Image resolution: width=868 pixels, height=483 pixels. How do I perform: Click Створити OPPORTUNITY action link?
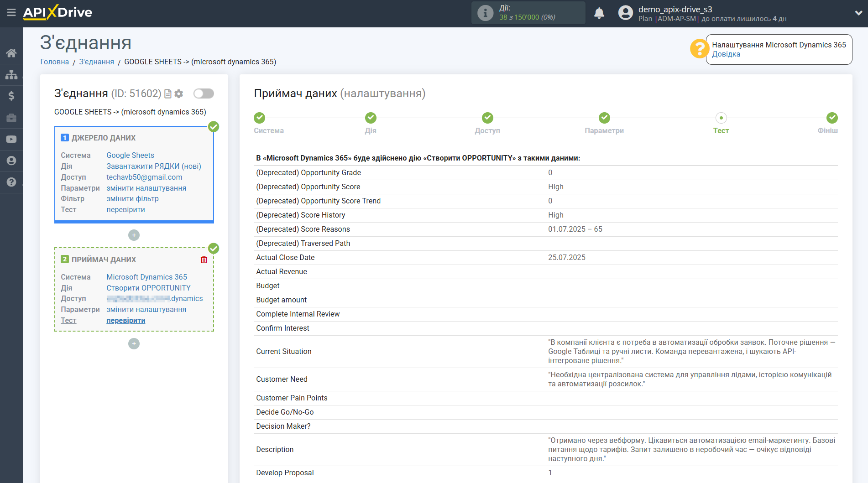(148, 288)
